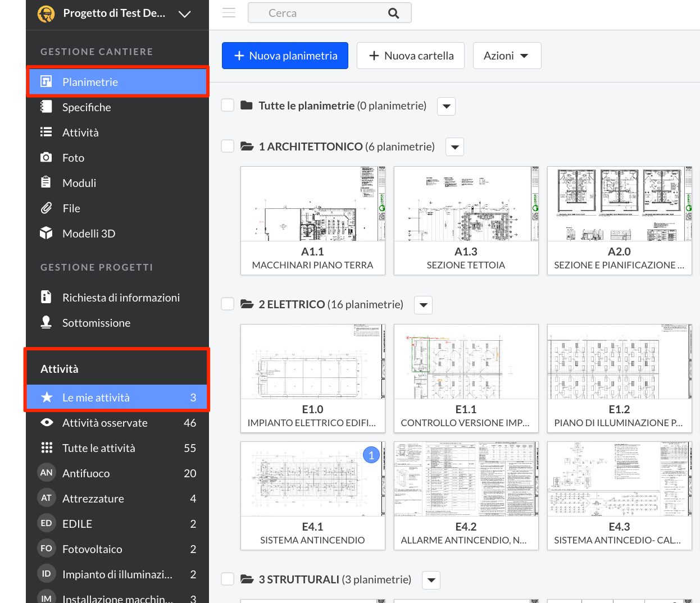Click the ED EDILE badge
Image resolution: width=700 pixels, height=603 pixels.
pyautogui.click(x=46, y=523)
